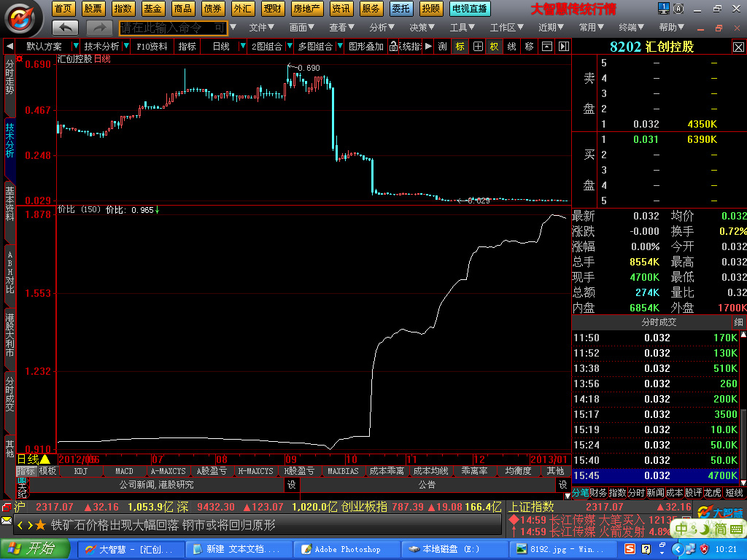Click the 股票 stocks button
The width and height of the screenshot is (747, 560).
pyautogui.click(x=93, y=9)
